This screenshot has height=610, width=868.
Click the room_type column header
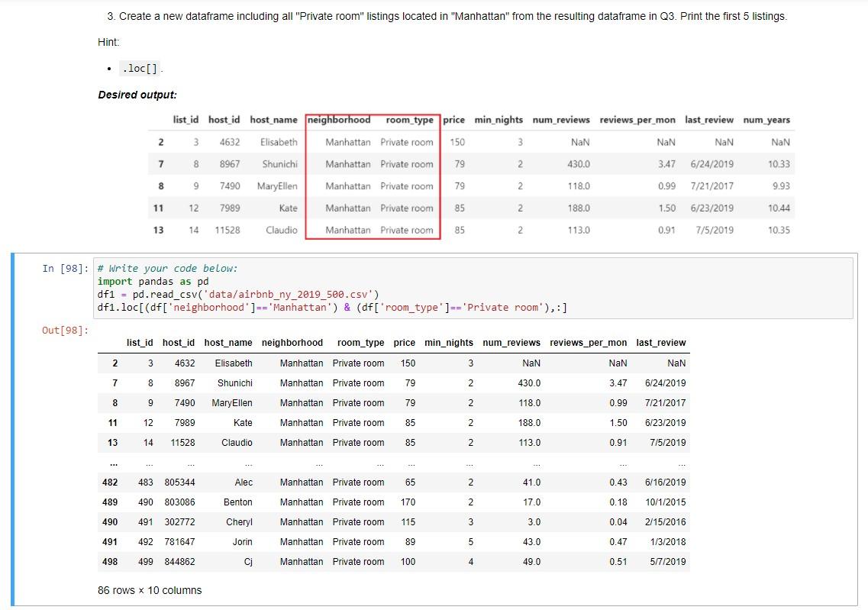coord(360,343)
